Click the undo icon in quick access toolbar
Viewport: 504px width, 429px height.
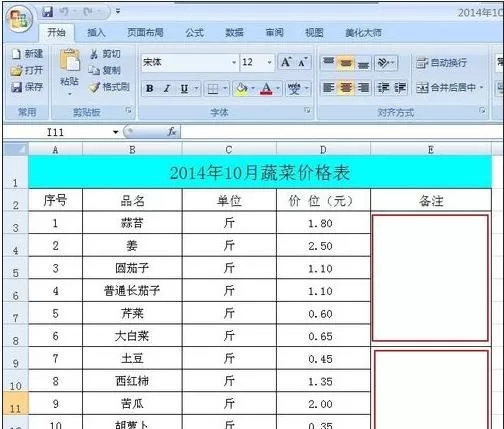coord(64,12)
